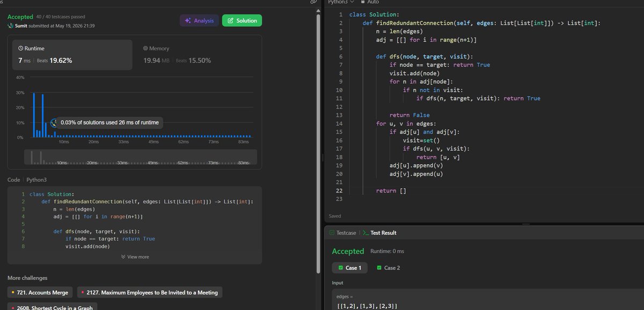Copy the submission link icon
Screen dimensions: 644x310
pyautogui.click(x=314, y=2)
